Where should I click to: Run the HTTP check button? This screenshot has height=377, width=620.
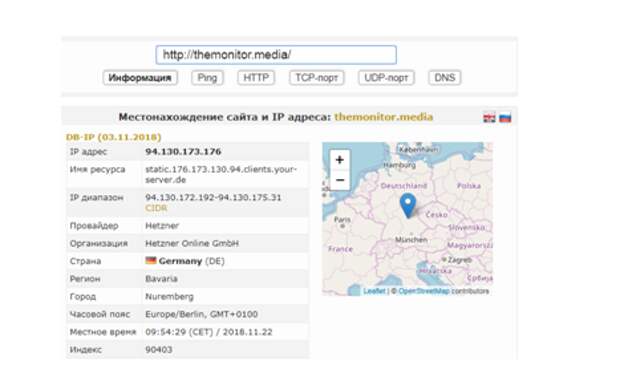(x=256, y=78)
